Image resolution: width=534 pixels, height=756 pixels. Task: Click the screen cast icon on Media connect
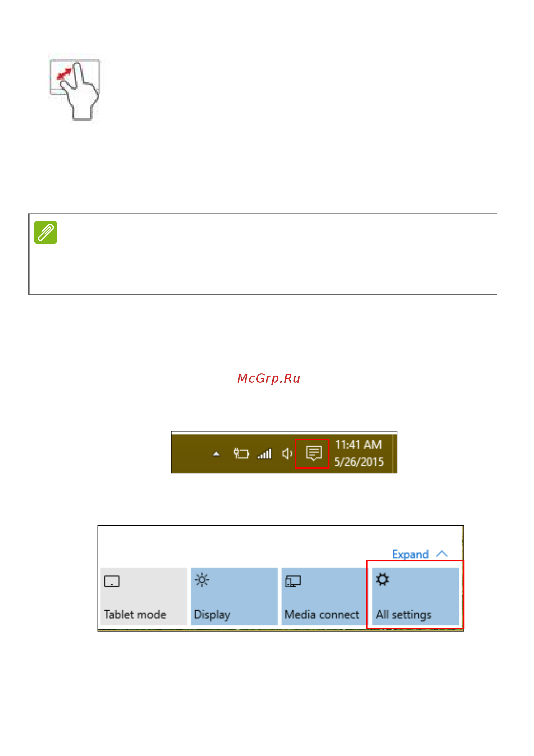[x=293, y=581]
